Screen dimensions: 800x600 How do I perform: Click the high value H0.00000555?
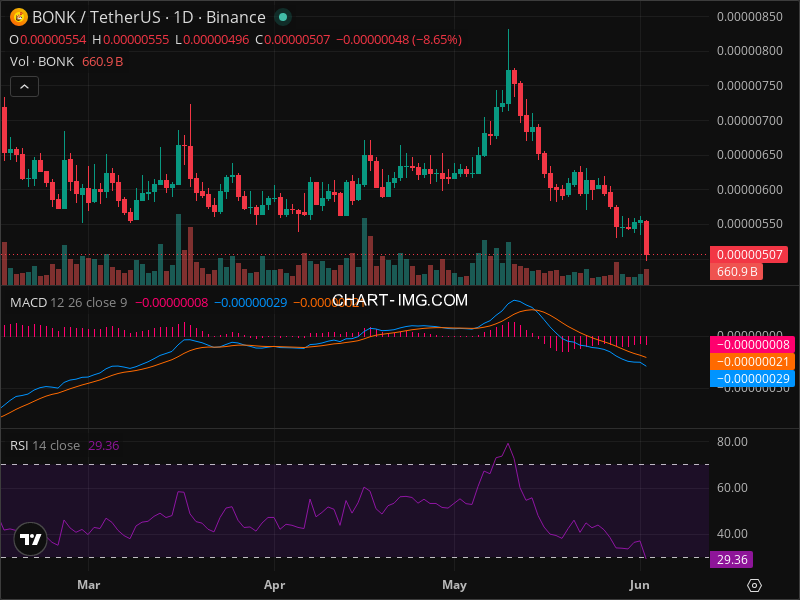(x=131, y=40)
